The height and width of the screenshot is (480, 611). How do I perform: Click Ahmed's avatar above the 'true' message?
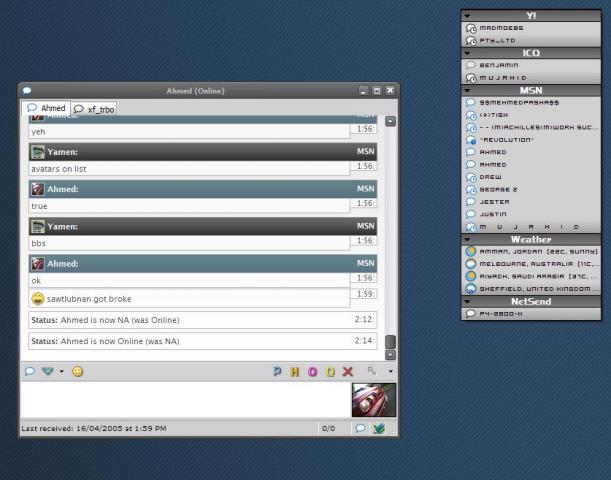[38, 189]
